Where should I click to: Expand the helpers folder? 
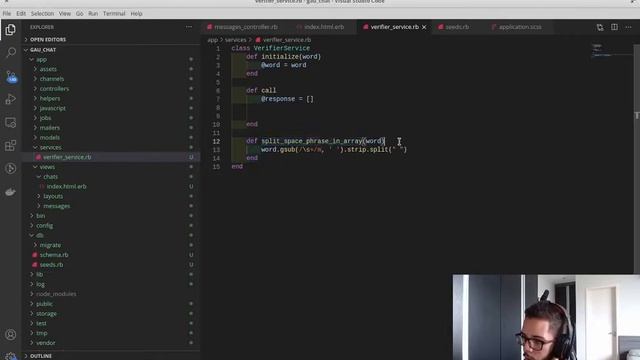50,99
